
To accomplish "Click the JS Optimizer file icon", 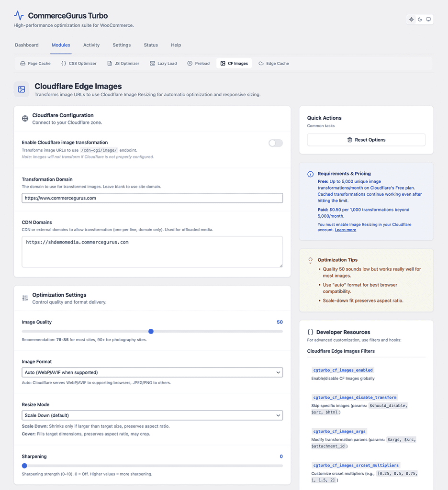I will 110,64.
